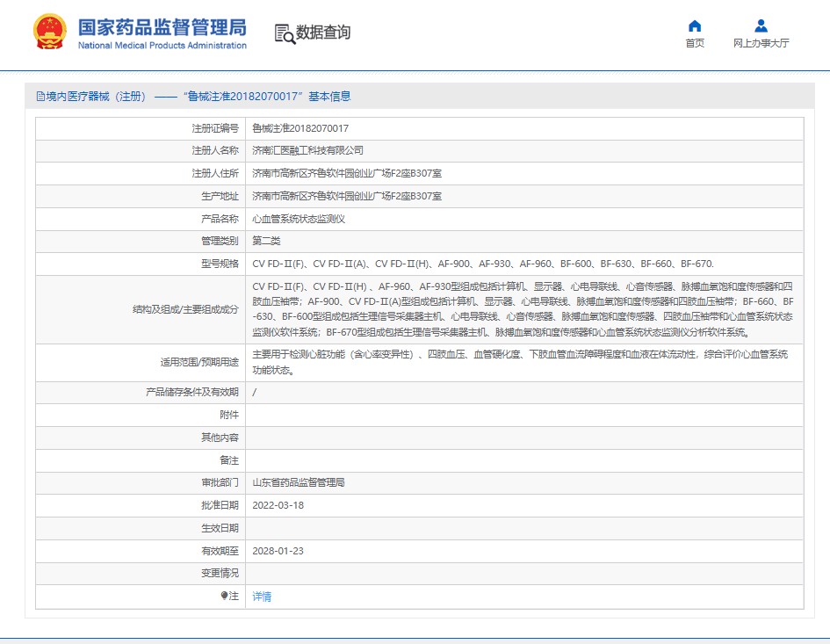
Task: Click approval date 2022-03-18
Action: pos(278,505)
